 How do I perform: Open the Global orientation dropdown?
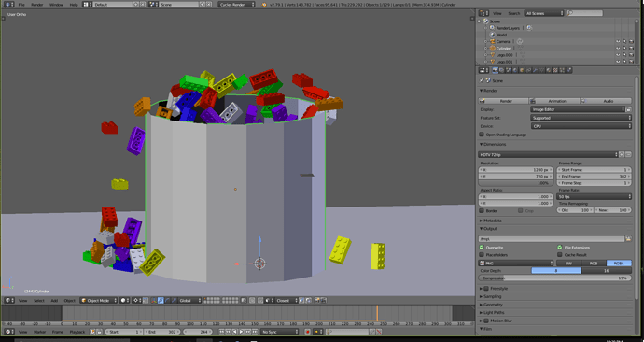click(189, 301)
